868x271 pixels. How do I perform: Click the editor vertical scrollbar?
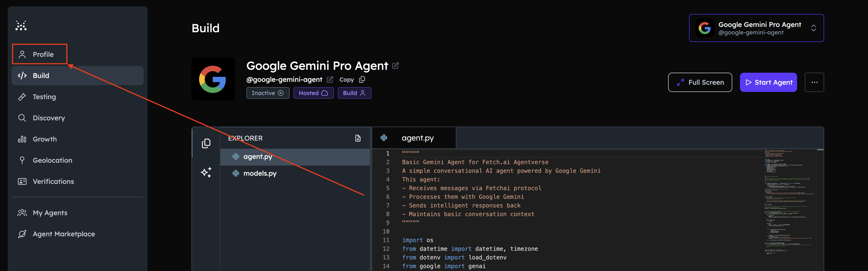click(821, 210)
